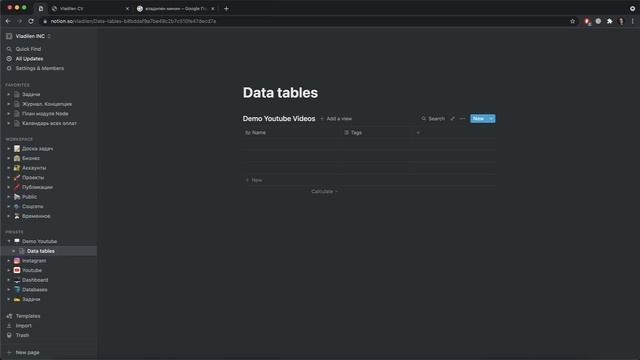Add a view to the database
This screenshot has height=360, width=640.
point(336,119)
